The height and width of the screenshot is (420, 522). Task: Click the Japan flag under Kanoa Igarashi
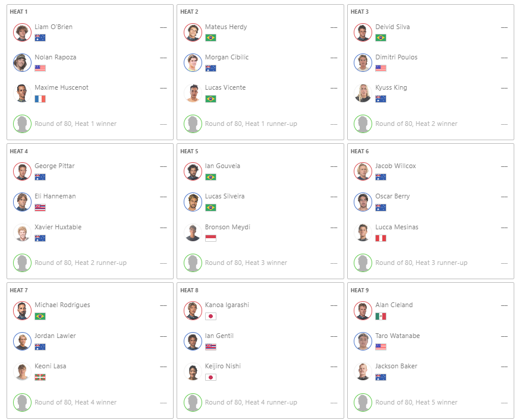pyautogui.click(x=210, y=316)
